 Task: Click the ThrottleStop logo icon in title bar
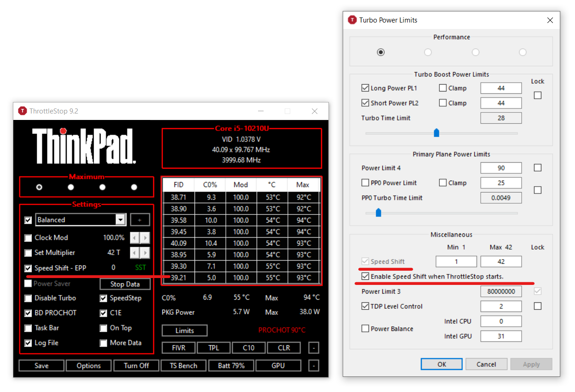coord(23,111)
